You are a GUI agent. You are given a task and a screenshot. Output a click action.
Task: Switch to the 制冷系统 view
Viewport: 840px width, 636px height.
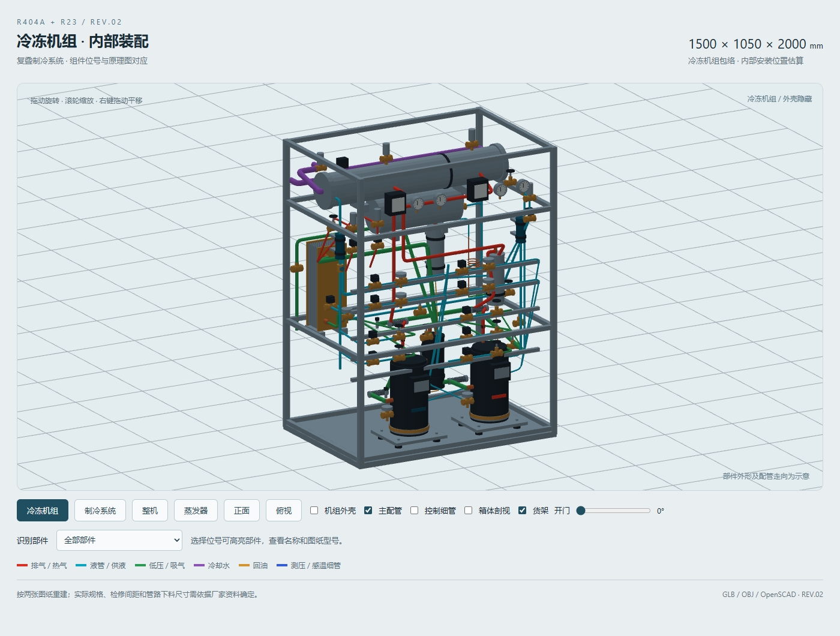pyautogui.click(x=100, y=511)
